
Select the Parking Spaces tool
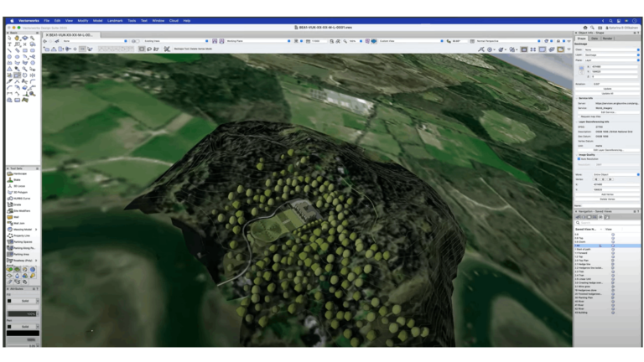(x=22, y=242)
